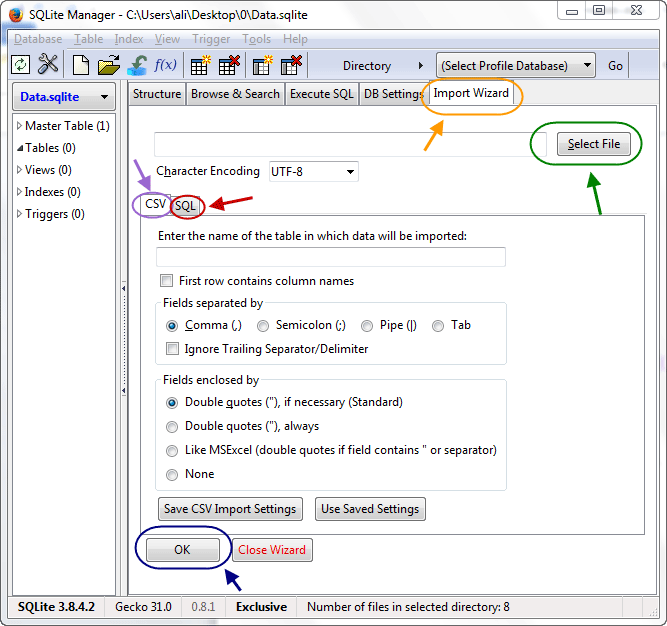The image size is (667, 626).
Task: Select None for fields enclosed by
Action: 172,475
